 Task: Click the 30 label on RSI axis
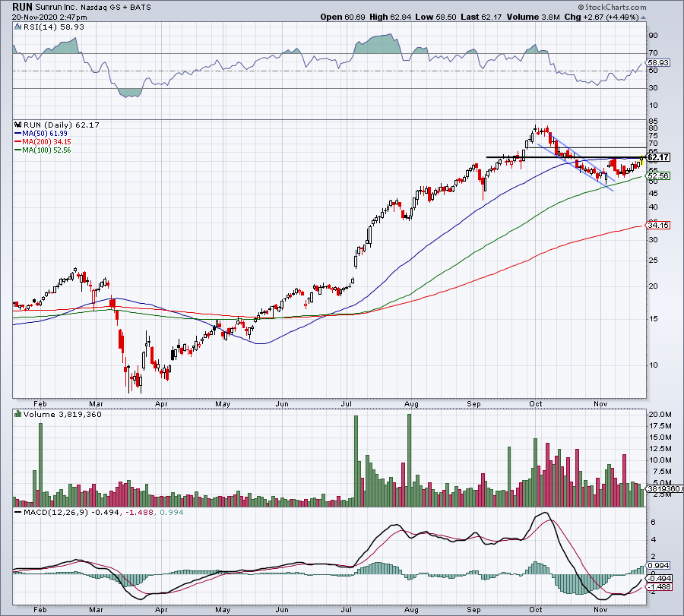point(653,87)
